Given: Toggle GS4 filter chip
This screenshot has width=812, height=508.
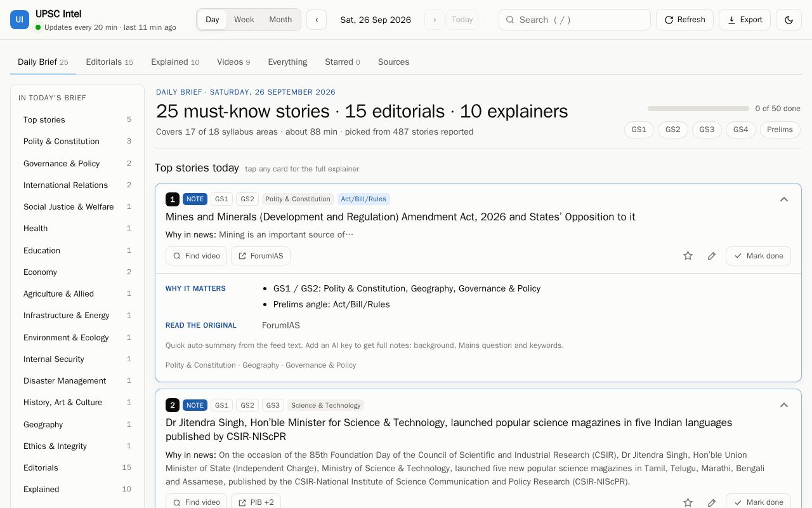Looking at the screenshot, I should (x=741, y=130).
